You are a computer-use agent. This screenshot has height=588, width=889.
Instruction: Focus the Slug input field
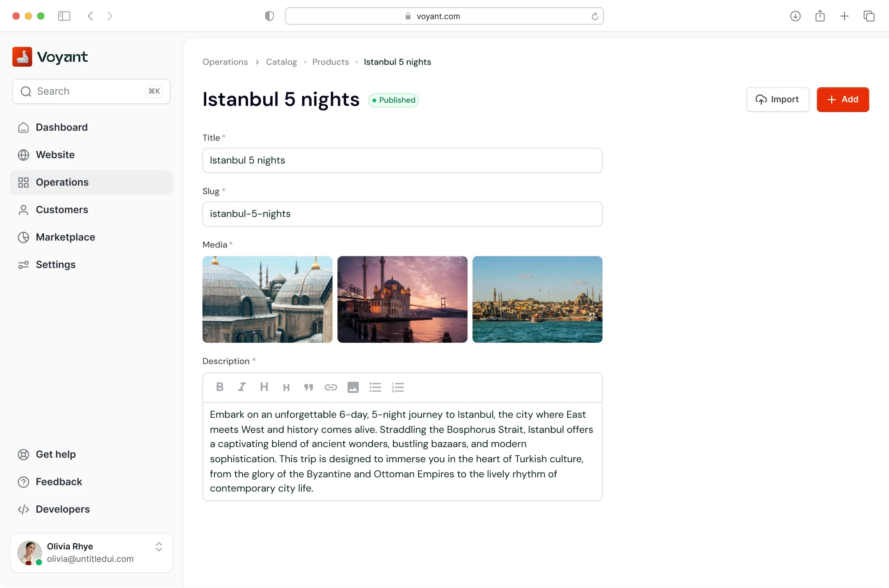pyautogui.click(x=402, y=214)
